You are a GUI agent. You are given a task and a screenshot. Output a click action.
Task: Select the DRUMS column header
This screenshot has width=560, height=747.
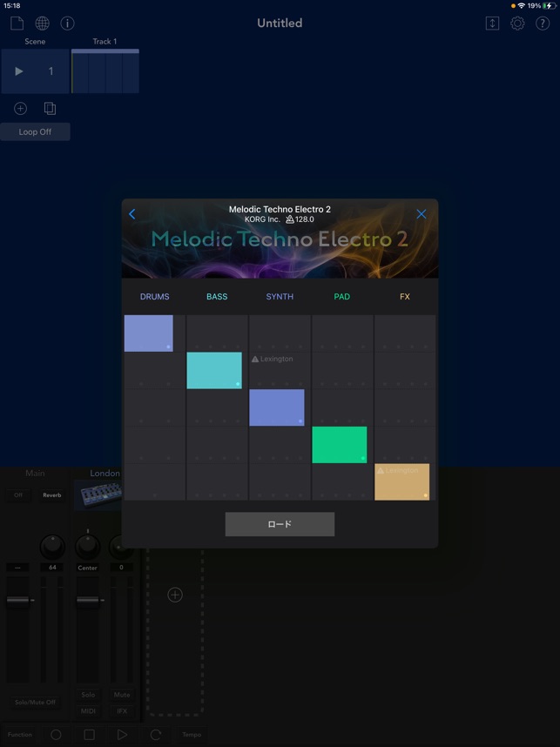[154, 296]
